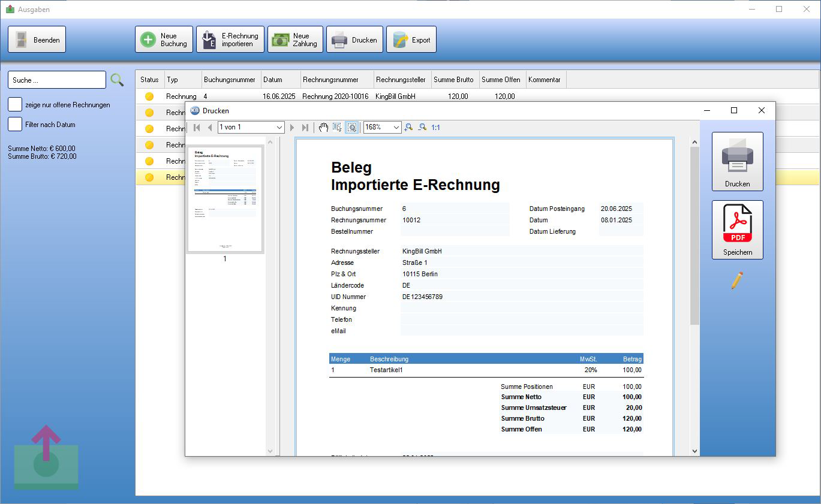Sort by Rechnungssteller column header
821x504 pixels.
[x=402, y=80]
